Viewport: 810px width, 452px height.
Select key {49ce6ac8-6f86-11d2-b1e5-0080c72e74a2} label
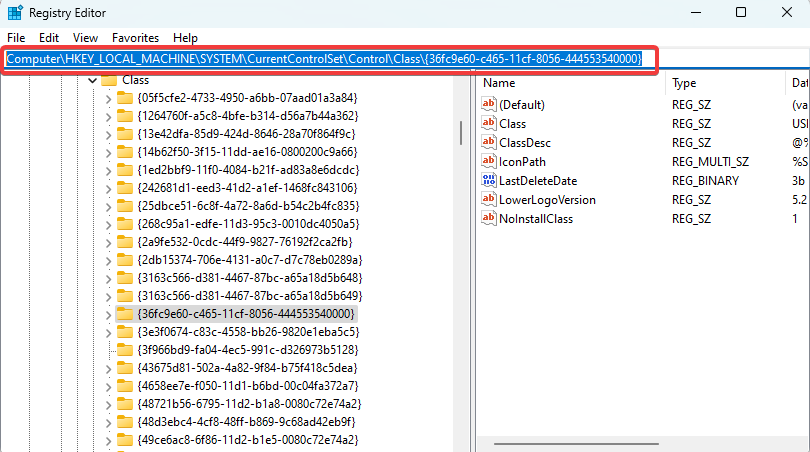(x=248, y=440)
